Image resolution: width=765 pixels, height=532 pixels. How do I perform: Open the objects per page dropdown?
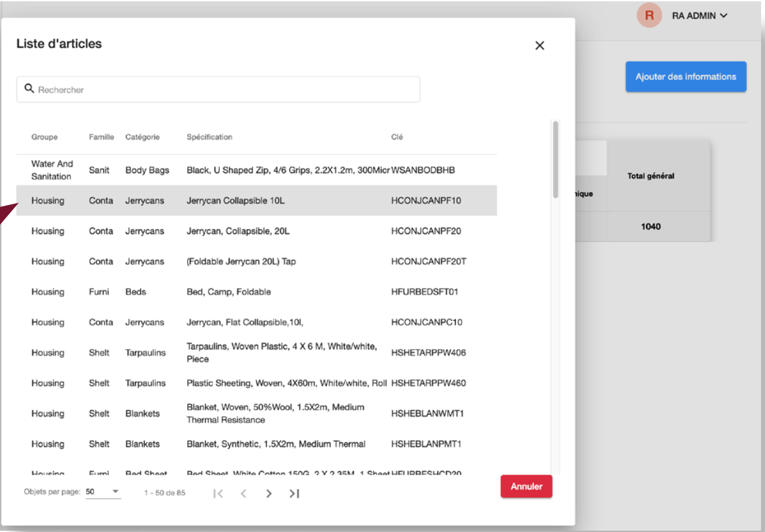pyautogui.click(x=103, y=492)
